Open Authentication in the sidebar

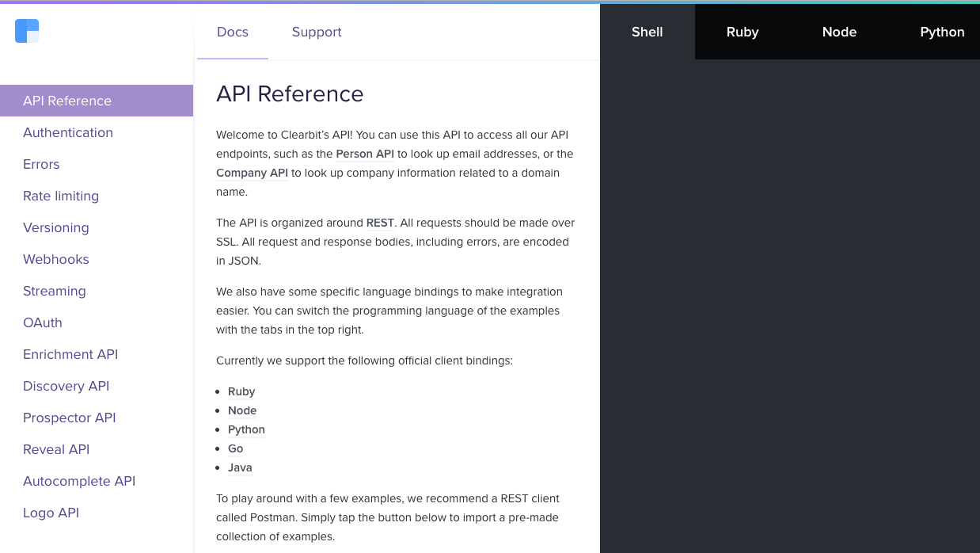pos(68,132)
